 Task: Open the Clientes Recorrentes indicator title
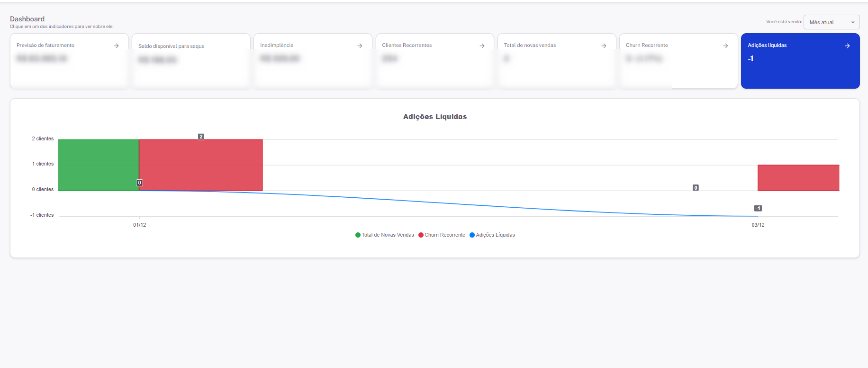(x=407, y=46)
